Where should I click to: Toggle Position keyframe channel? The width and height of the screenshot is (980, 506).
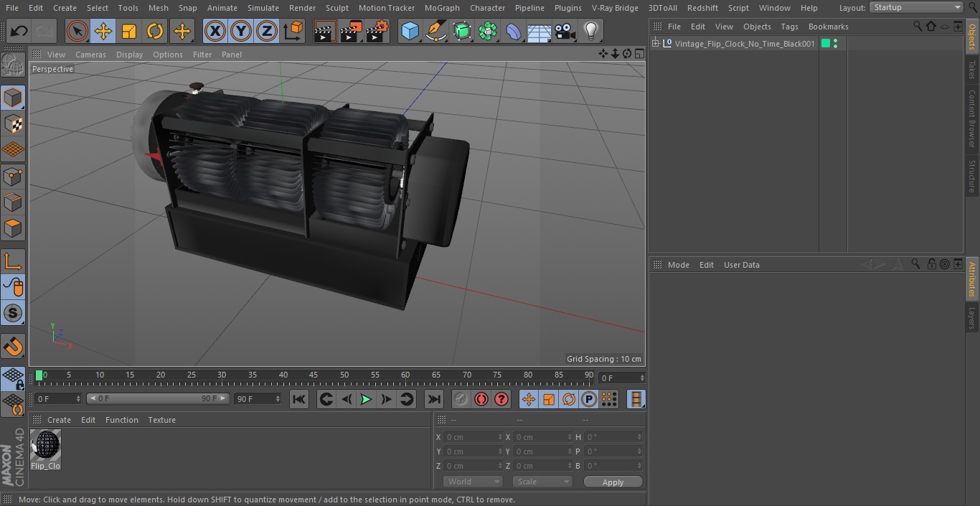[x=529, y=399]
